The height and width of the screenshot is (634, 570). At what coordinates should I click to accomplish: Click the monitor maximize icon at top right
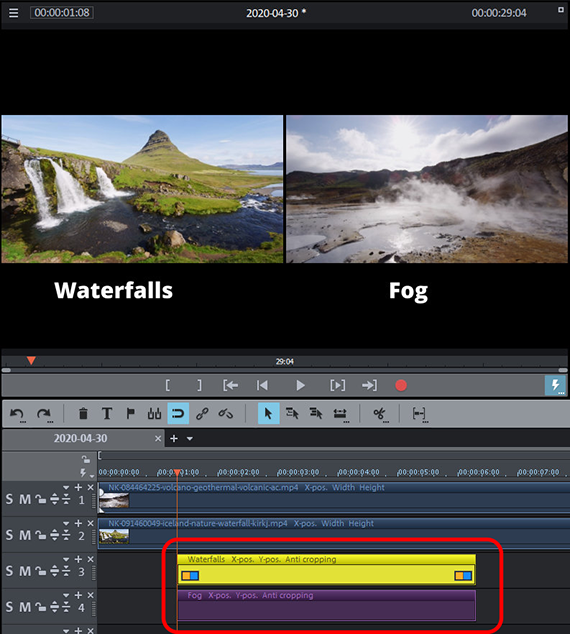561,10
